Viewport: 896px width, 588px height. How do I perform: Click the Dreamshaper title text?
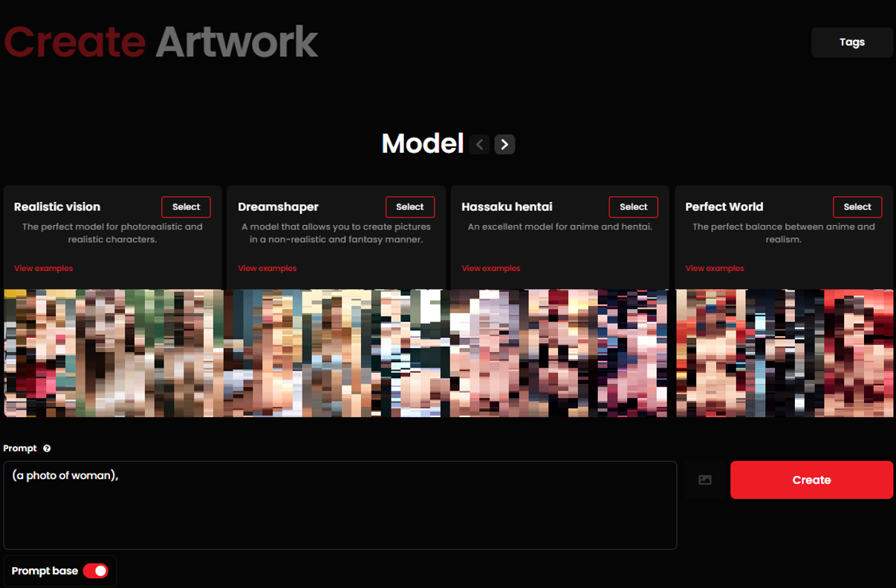(278, 207)
